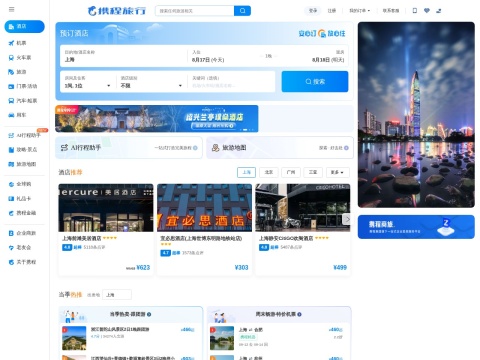The image size is (480, 360).
Task: Click destination field showing 上海
Action: click(x=124, y=56)
